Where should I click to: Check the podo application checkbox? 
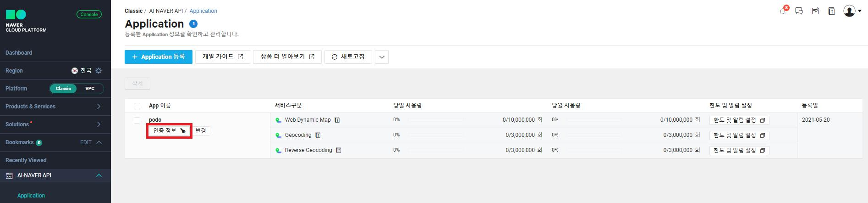coord(137,120)
